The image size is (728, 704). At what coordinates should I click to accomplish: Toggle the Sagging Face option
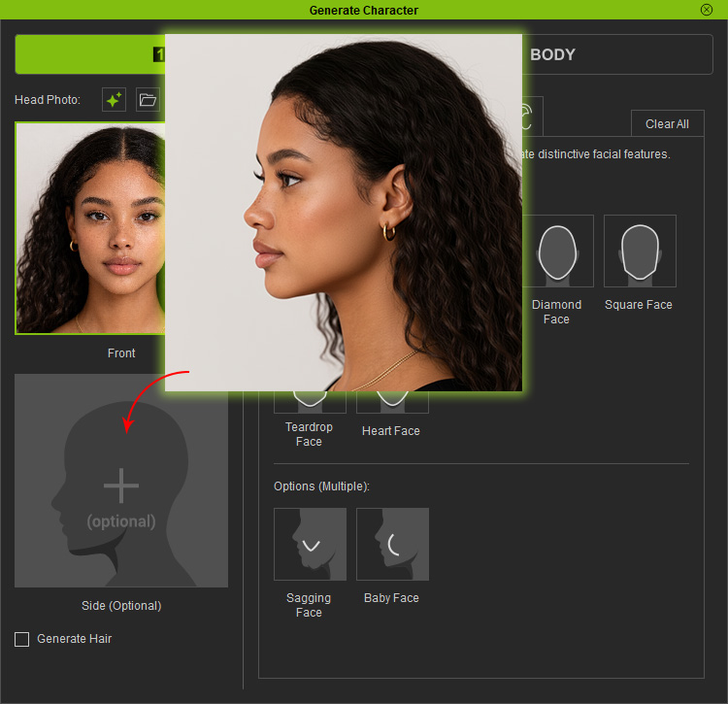pos(311,544)
